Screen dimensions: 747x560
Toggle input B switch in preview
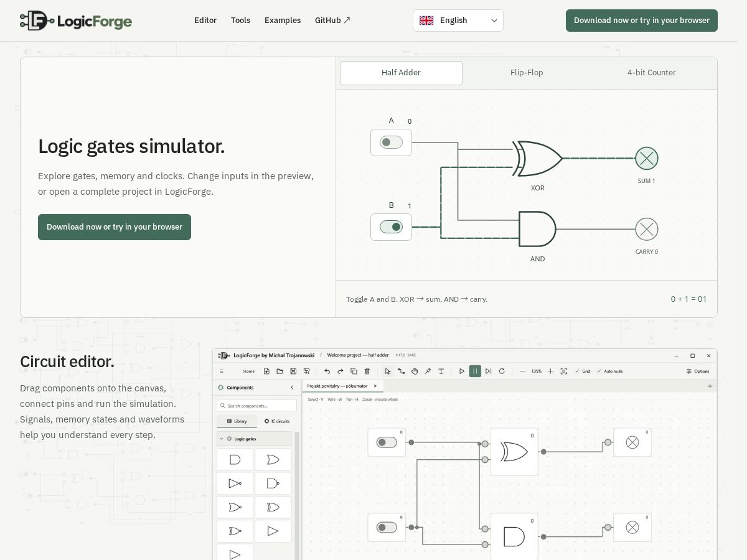tap(391, 227)
